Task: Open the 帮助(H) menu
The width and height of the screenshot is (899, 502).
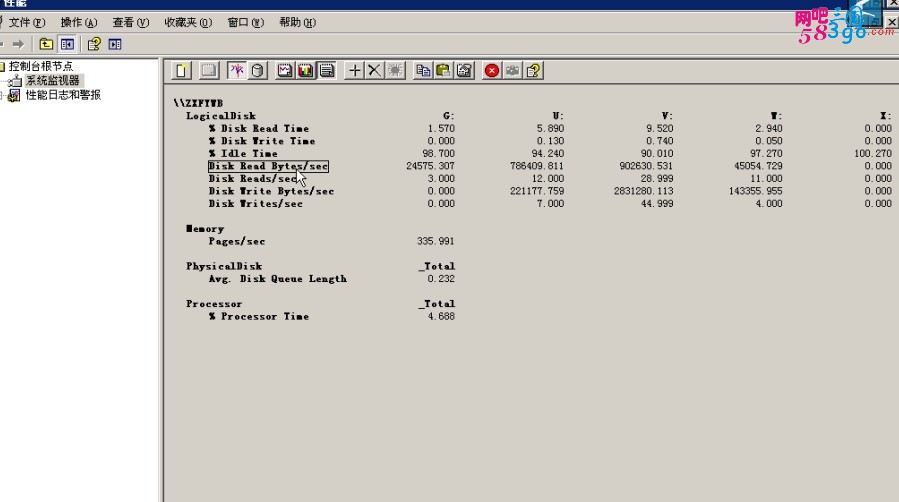Action: click(x=297, y=22)
